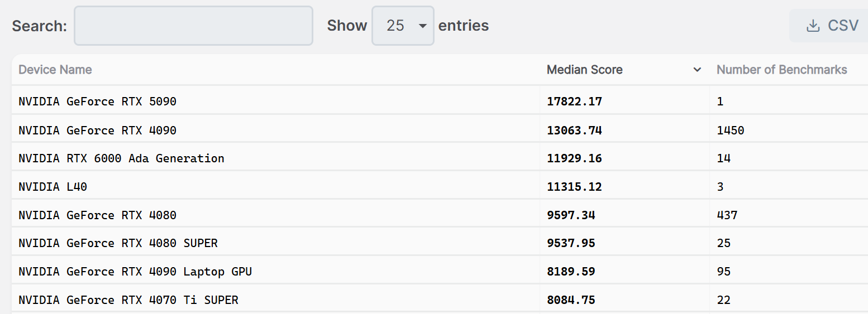868x314 pixels.
Task: Click the Median Score column header text
Action: (584, 70)
